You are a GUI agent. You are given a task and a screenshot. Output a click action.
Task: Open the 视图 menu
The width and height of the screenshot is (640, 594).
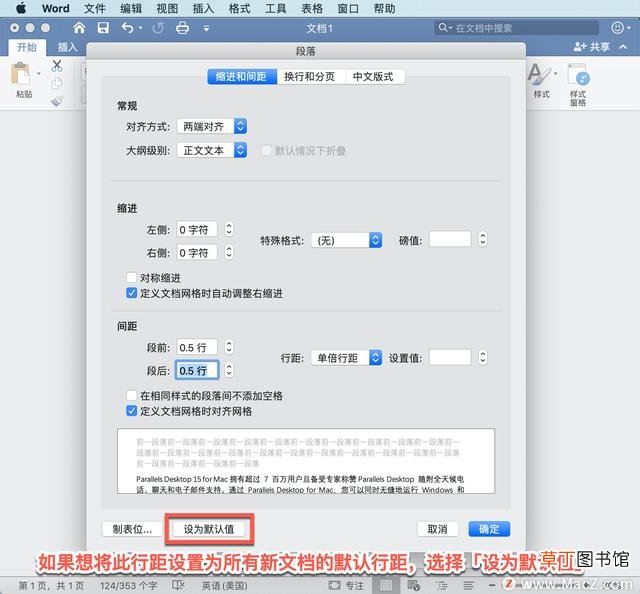(x=167, y=8)
